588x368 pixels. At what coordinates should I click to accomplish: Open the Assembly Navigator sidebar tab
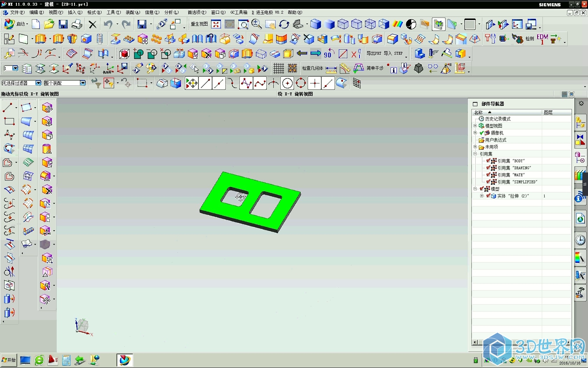tap(580, 123)
